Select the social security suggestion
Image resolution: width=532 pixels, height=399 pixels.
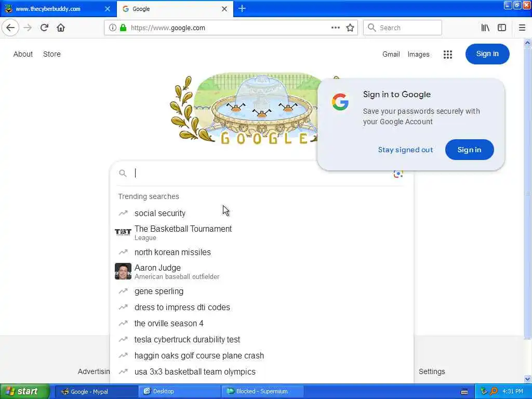(261, 213)
